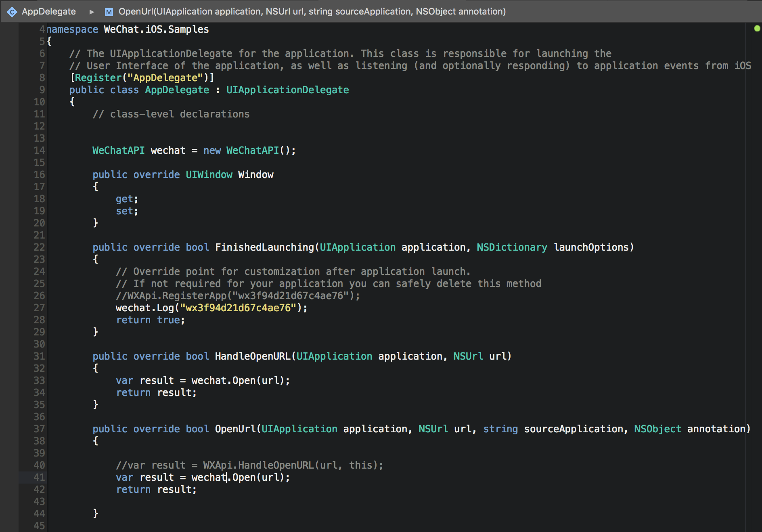This screenshot has width=762, height=532.
Task: Click the Register attribute on line 8
Action: pyautogui.click(x=98, y=78)
